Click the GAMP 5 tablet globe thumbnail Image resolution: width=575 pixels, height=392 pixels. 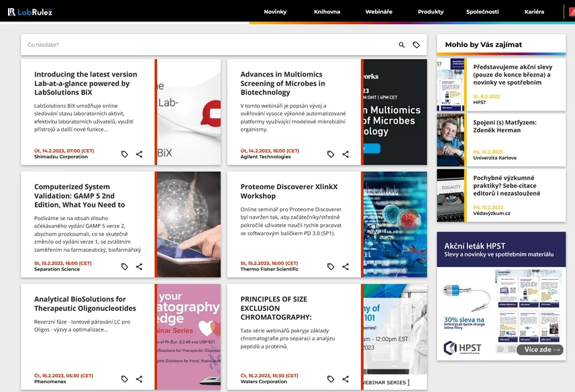pos(189,224)
